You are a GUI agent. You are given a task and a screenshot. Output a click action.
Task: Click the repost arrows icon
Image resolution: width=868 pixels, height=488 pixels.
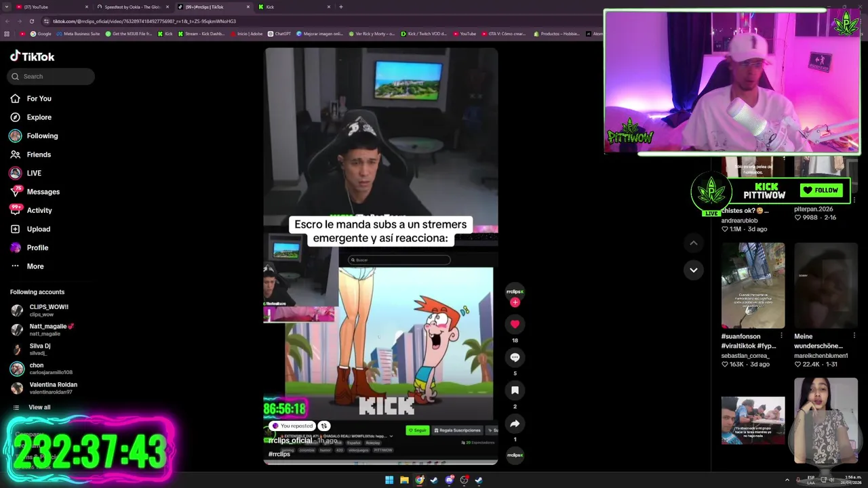[323, 426]
